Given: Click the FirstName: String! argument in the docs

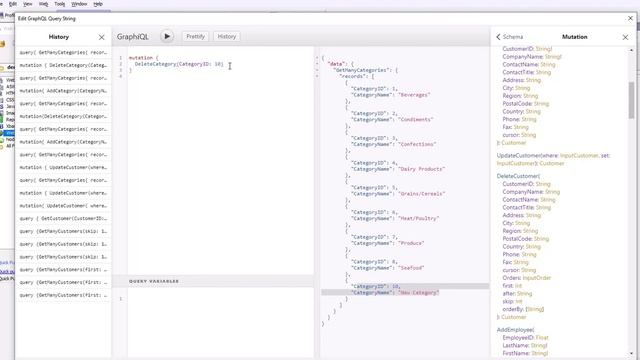Looking at the screenshot, I should point(525,353).
